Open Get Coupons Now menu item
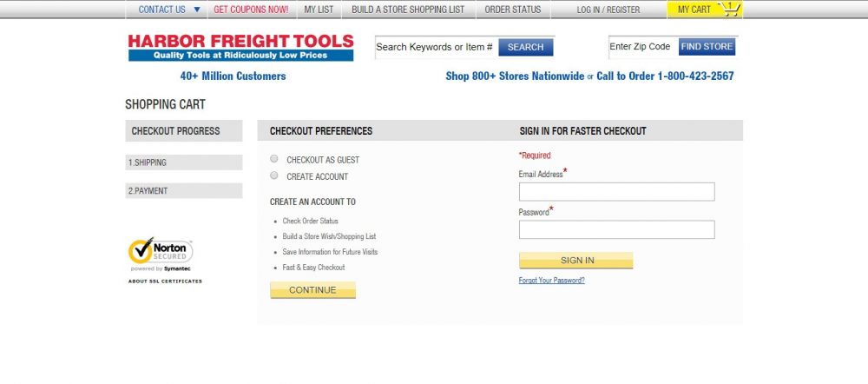 tap(251, 10)
